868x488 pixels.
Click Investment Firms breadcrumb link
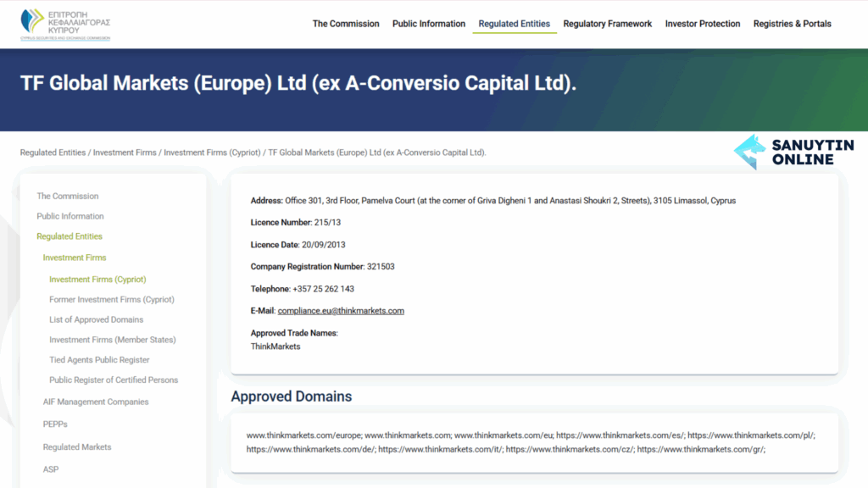point(125,152)
